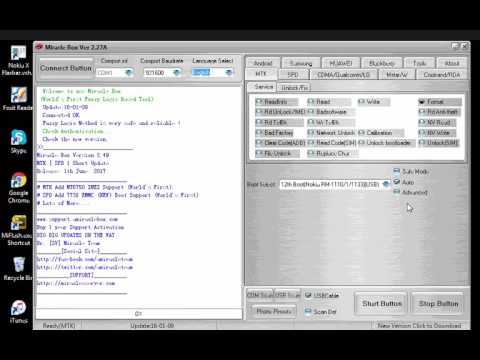Viewport: 480px width, 360px height.
Task: Switch to the SPD tab
Action: pyautogui.click(x=293, y=75)
